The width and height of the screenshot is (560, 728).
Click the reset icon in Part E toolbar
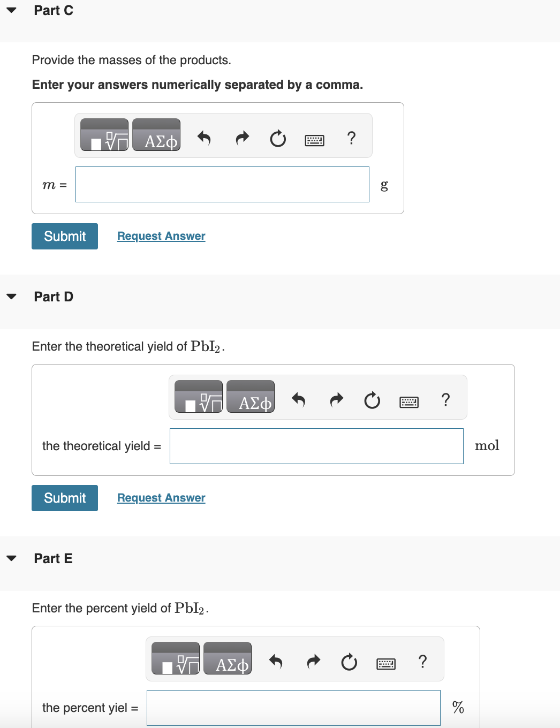(x=349, y=662)
